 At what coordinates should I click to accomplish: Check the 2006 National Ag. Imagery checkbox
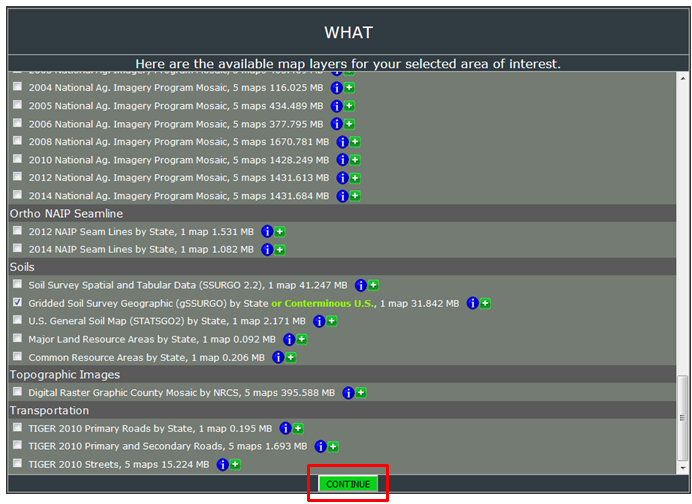pyautogui.click(x=17, y=123)
